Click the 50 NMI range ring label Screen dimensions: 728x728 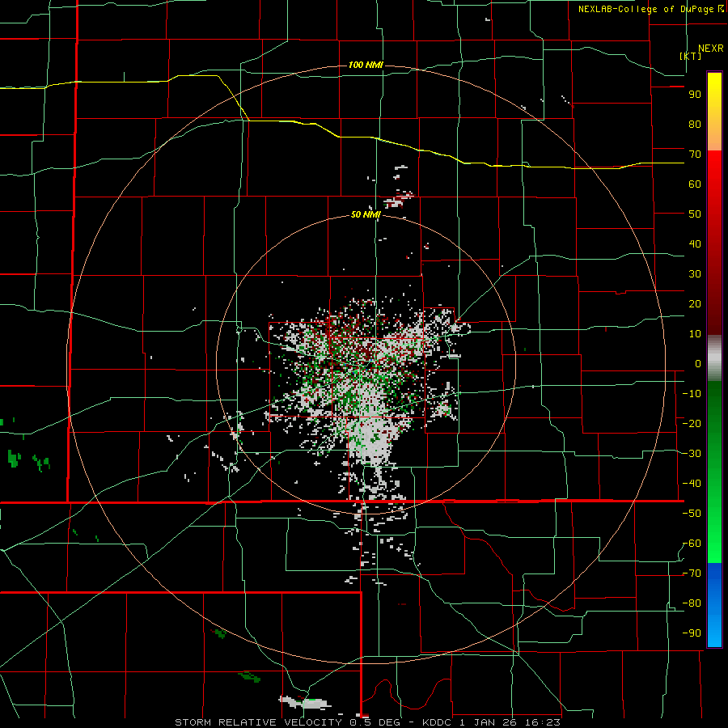pyautogui.click(x=366, y=214)
